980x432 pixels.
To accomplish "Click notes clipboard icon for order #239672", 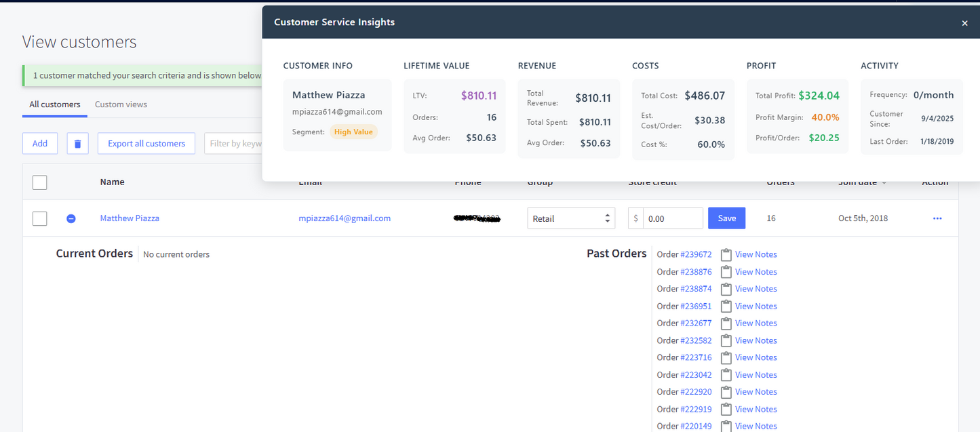I will [726, 255].
